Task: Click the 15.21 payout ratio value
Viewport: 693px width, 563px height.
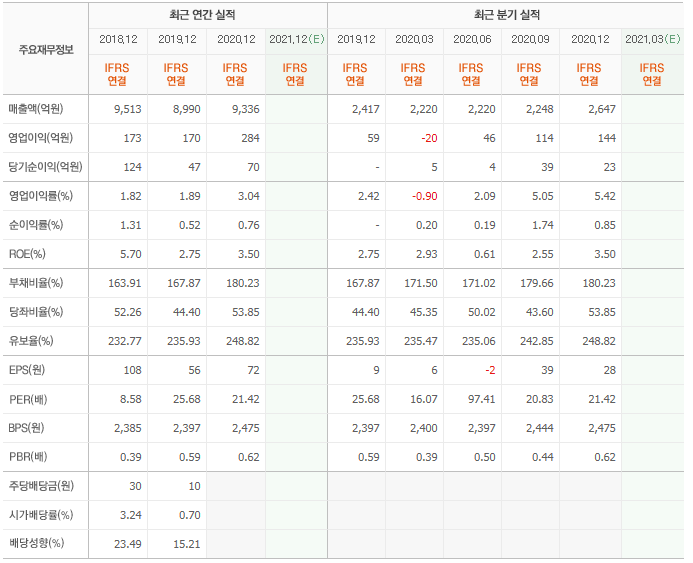Action: [x=187, y=544]
